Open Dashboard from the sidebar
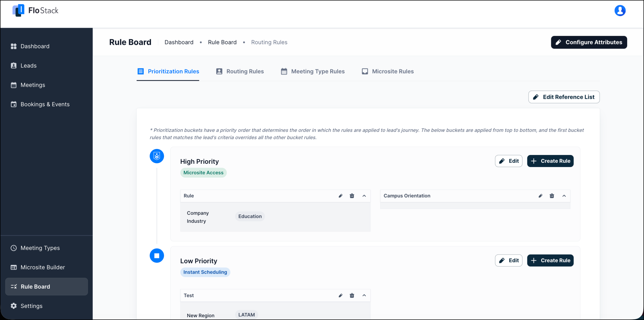The width and height of the screenshot is (644, 320). (x=47, y=46)
